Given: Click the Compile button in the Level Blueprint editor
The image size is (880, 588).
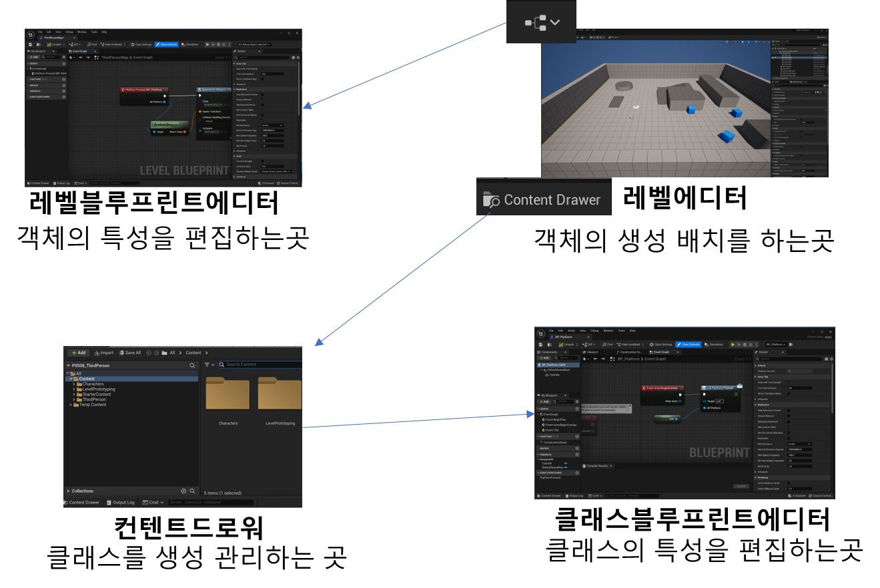Looking at the screenshot, I should (55, 45).
